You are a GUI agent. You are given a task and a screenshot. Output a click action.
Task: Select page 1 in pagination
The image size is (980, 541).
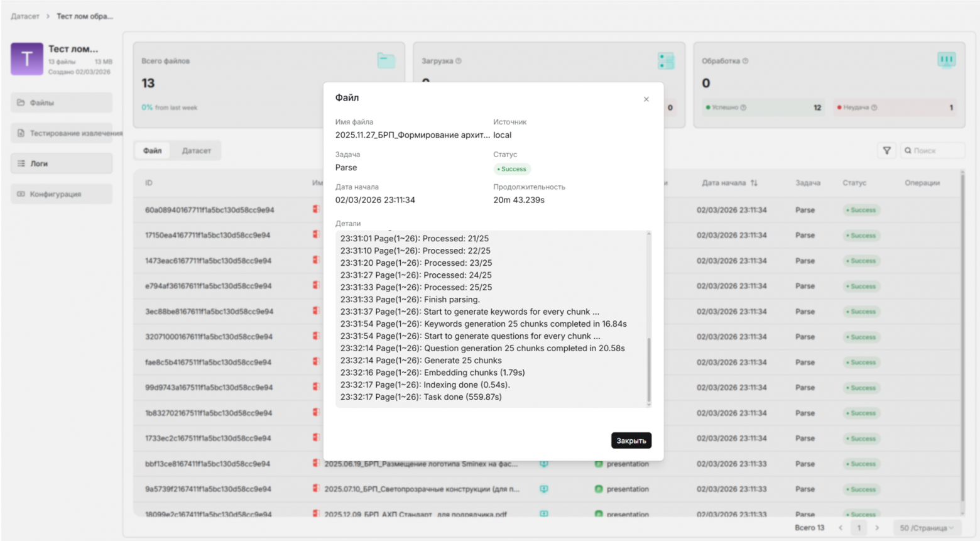(859, 528)
